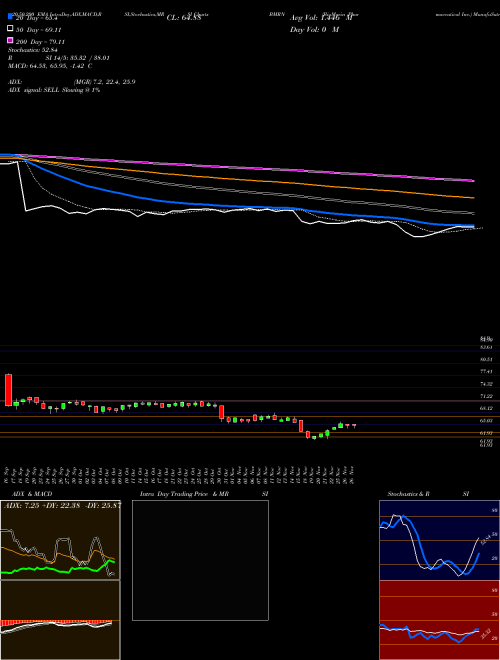Image resolution: width=500 pixels, height=660 pixels.
Task: Click the 'Day Vol: 0 M' label
Action: point(314,29)
